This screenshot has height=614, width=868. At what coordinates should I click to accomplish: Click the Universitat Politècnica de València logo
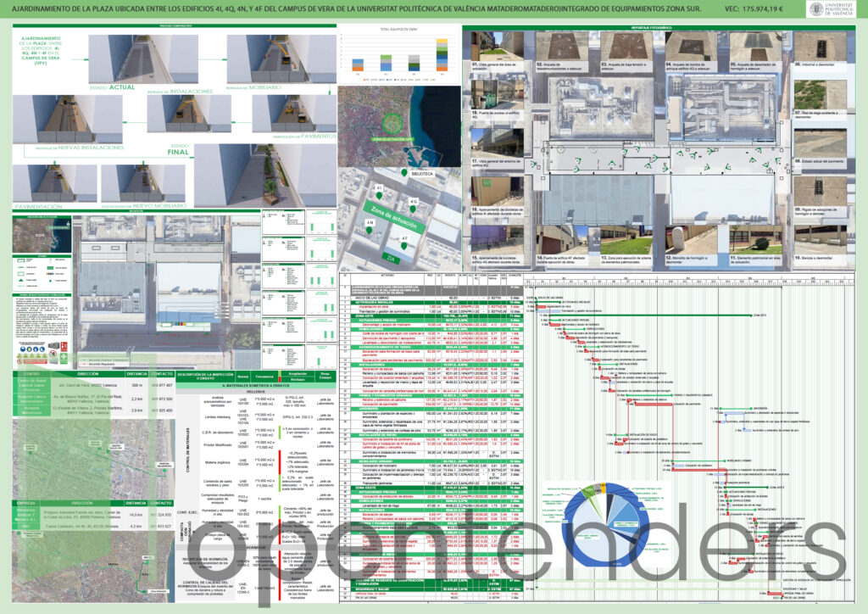click(x=832, y=8)
